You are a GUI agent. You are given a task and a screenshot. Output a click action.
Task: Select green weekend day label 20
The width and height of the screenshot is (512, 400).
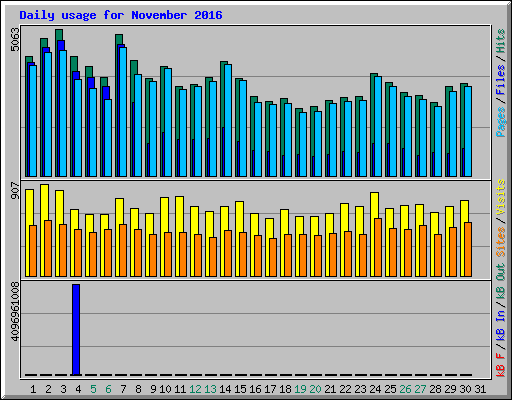point(315,389)
